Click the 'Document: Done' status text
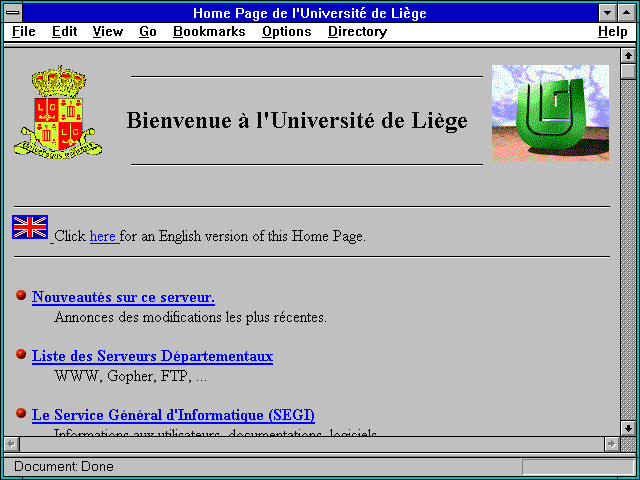Image resolution: width=640 pixels, height=480 pixels. pyautogui.click(x=64, y=467)
